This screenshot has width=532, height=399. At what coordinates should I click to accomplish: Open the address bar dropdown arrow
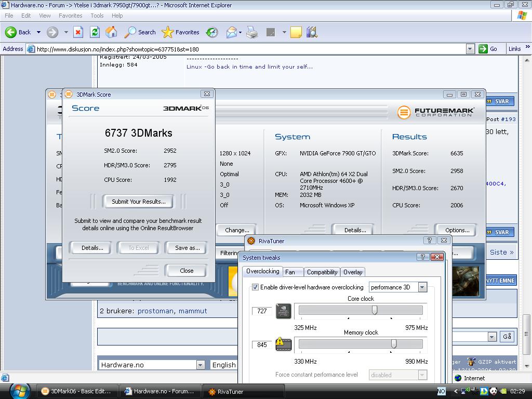point(470,49)
